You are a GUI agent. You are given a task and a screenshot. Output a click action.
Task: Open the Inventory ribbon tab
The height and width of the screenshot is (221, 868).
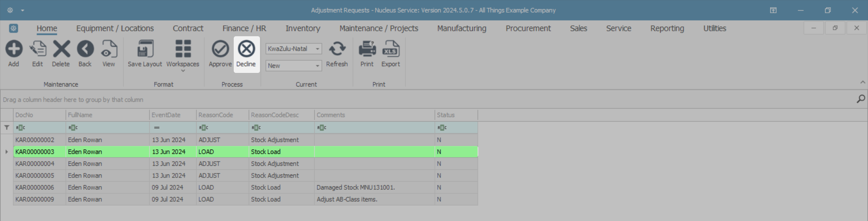[x=303, y=28]
